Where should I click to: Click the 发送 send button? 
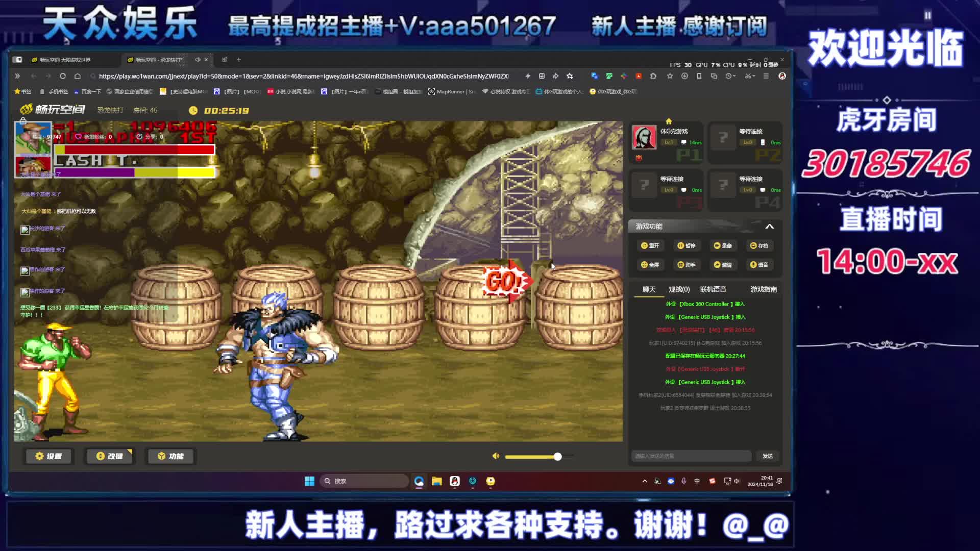[767, 456]
